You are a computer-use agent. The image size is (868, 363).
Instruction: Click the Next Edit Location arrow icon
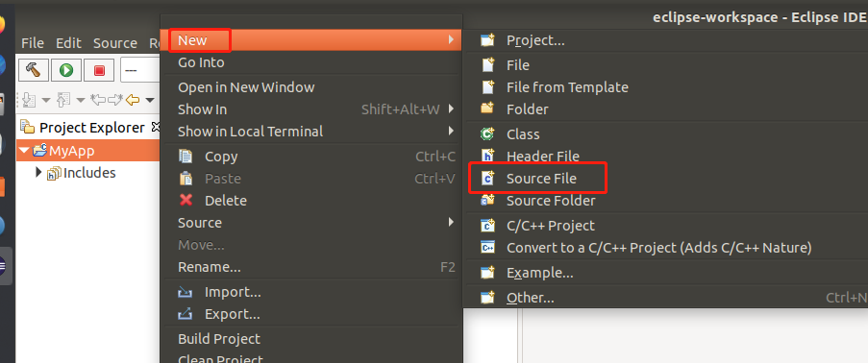pyautogui.click(x=115, y=100)
